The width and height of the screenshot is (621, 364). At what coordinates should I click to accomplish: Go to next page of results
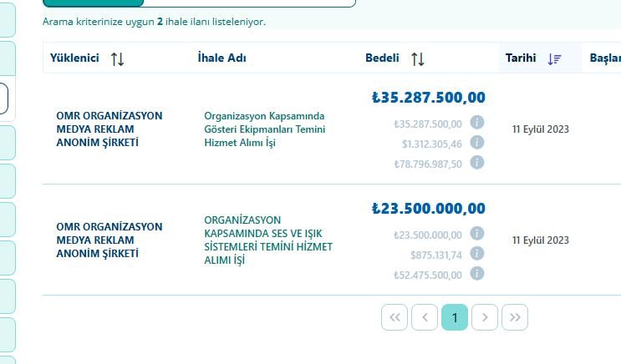(x=485, y=317)
